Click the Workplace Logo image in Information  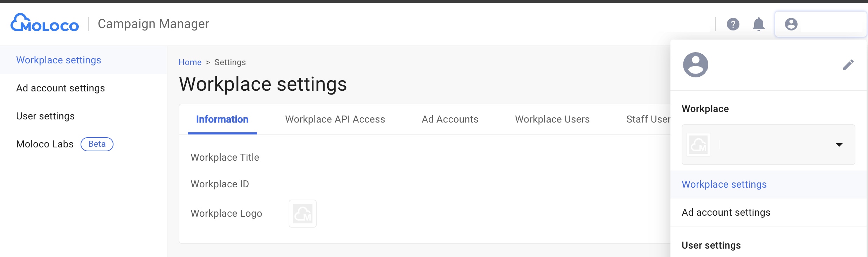pos(302,213)
